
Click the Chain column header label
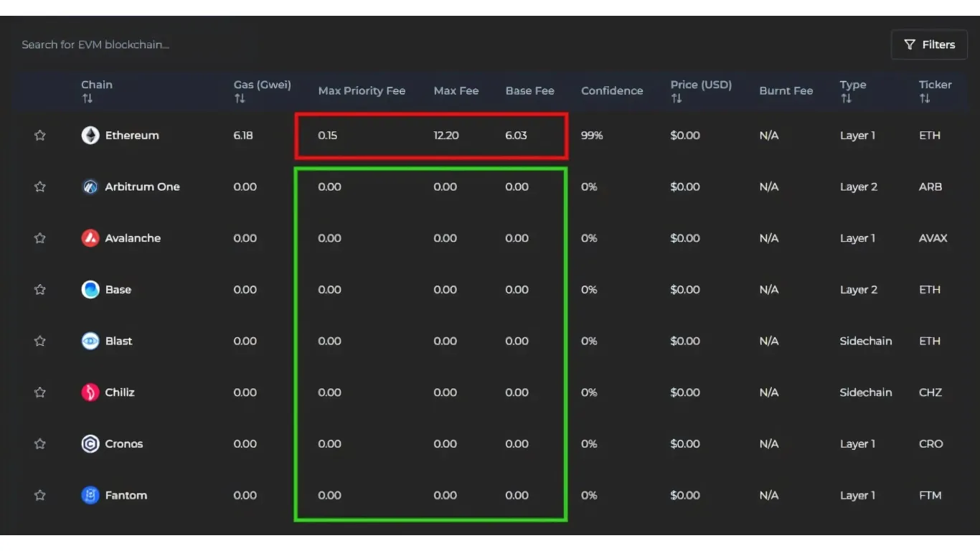pos(97,85)
